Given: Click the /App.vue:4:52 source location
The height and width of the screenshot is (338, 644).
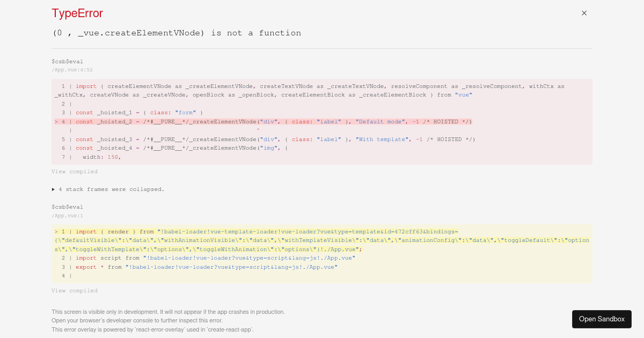Looking at the screenshot, I should pyautogui.click(x=71, y=70).
